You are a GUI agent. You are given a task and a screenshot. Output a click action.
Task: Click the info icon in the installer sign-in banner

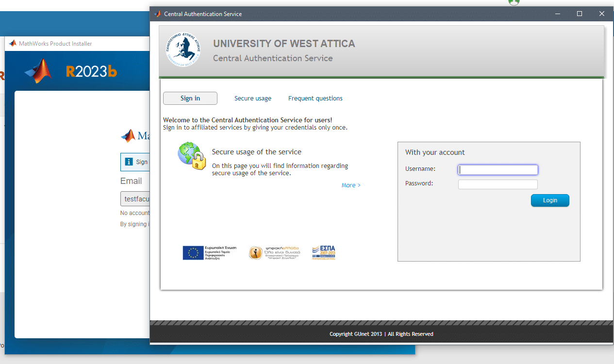pos(129,162)
